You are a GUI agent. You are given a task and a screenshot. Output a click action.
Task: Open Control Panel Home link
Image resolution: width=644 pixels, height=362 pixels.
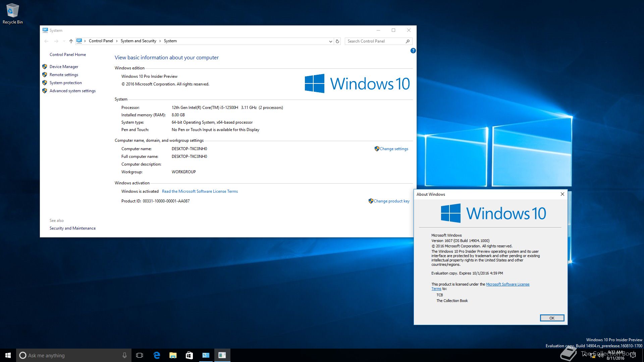pyautogui.click(x=68, y=55)
